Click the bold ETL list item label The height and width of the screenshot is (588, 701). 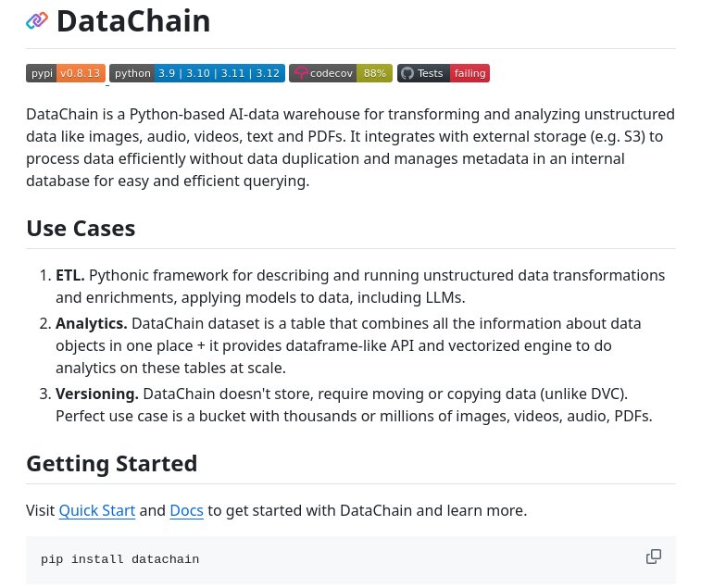point(70,275)
